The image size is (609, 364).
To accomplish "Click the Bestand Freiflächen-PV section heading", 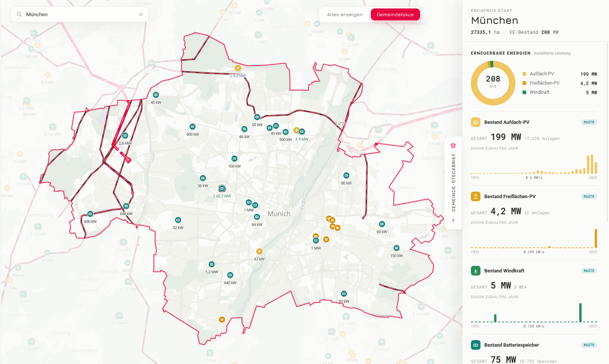I will (510, 197).
